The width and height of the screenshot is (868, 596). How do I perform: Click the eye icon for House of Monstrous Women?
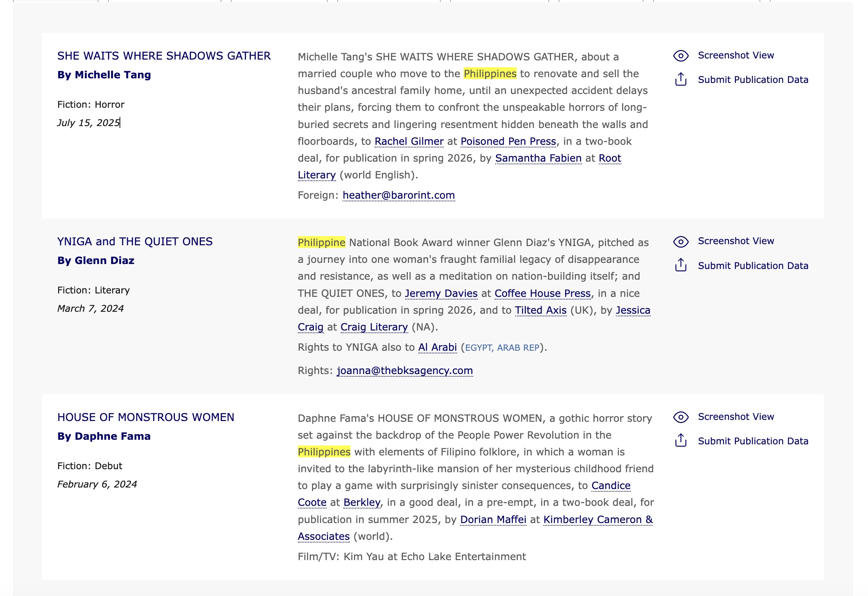point(680,417)
